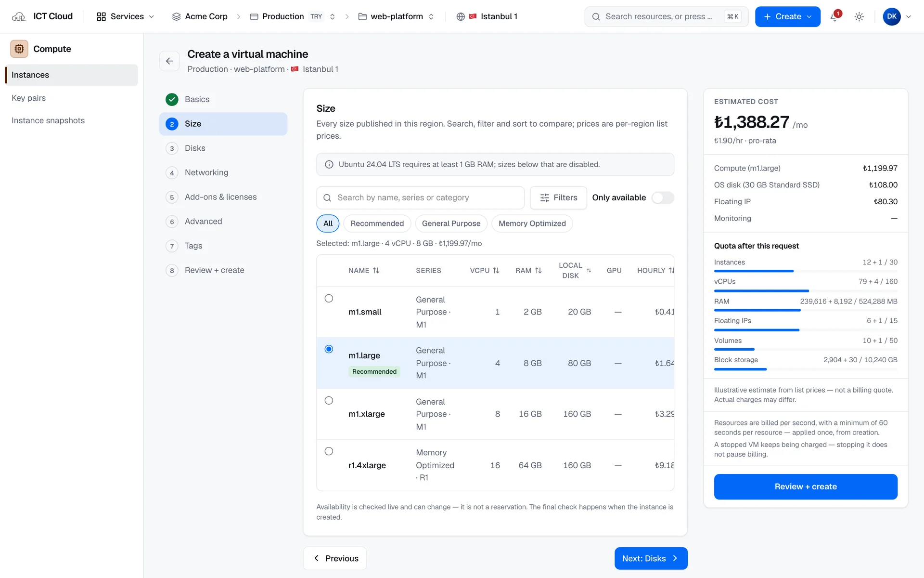
Task: Click the back arrow beside page title
Action: click(169, 61)
